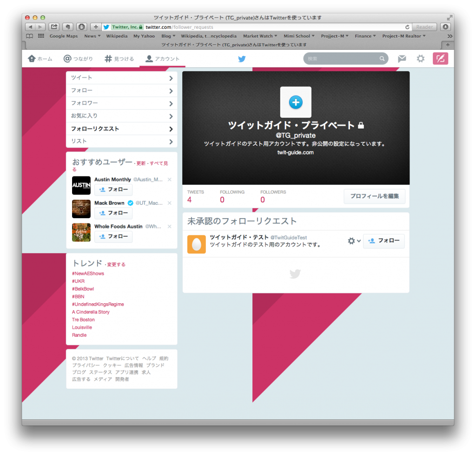476x456 pixels.
Task: Show more bookmarks with double chevron
Action: [450, 36]
